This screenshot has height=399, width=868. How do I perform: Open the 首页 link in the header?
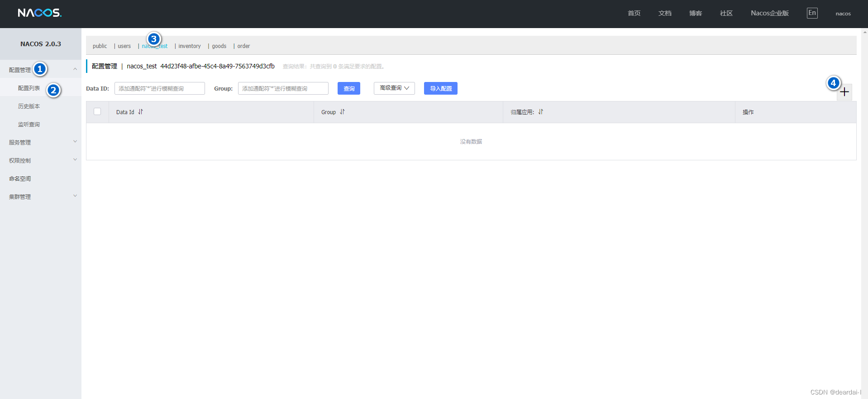pos(634,13)
